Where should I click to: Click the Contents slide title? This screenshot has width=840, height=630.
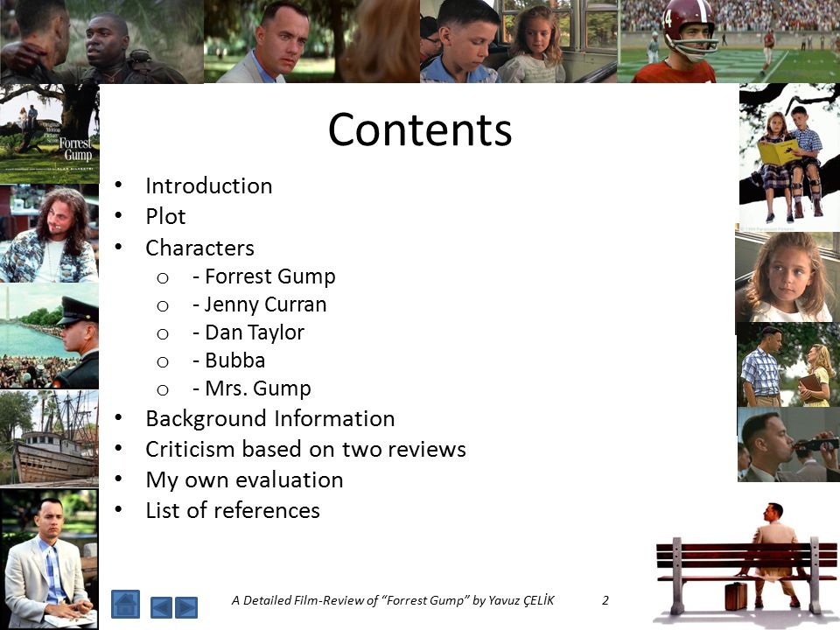(x=420, y=130)
